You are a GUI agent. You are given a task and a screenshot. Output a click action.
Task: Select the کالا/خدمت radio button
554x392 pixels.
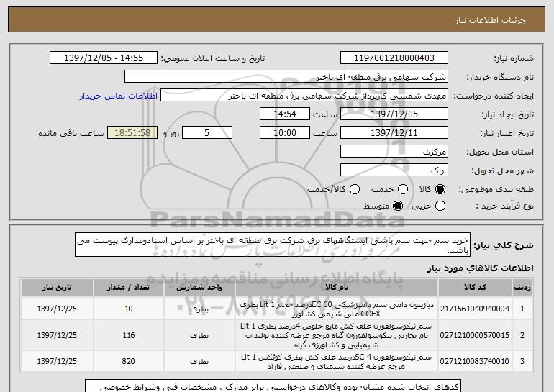coord(355,190)
